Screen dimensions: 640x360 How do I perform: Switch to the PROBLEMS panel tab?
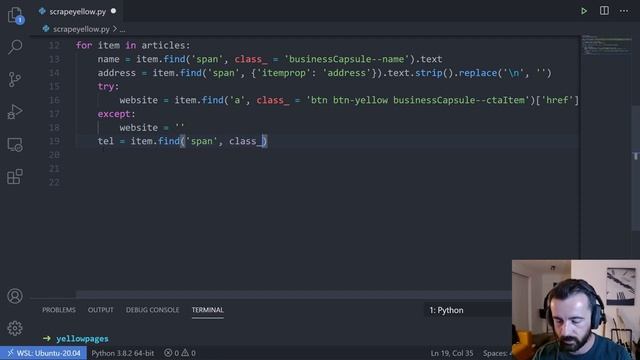pyautogui.click(x=59, y=310)
